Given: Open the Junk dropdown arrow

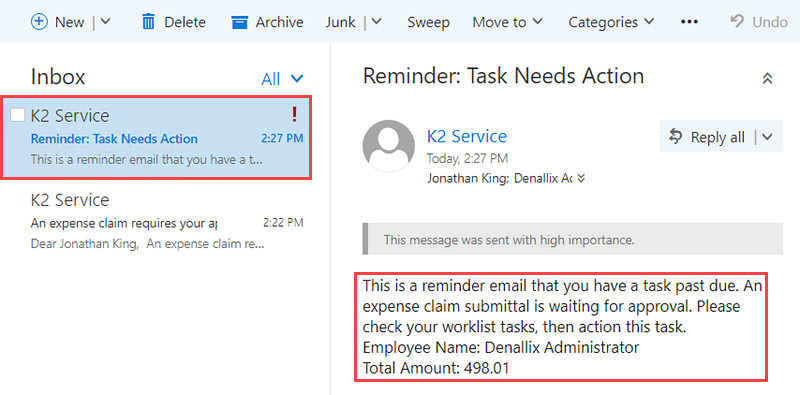Looking at the screenshot, I should pyautogui.click(x=376, y=22).
